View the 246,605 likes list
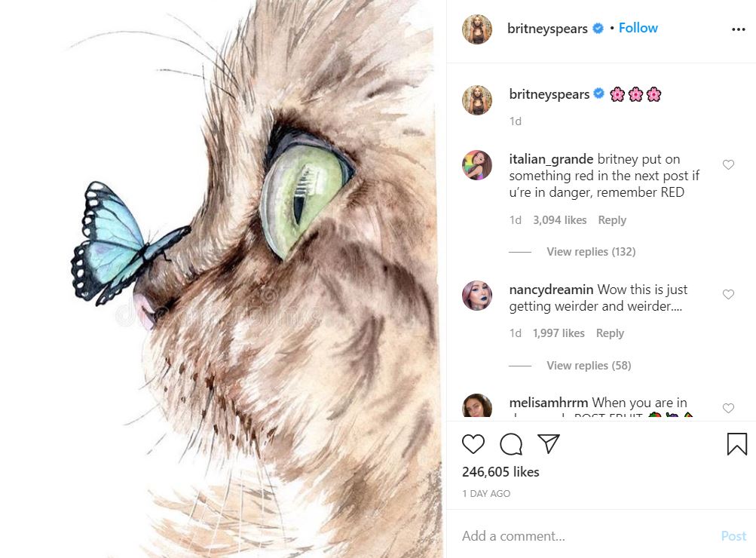756x558 pixels. click(500, 472)
